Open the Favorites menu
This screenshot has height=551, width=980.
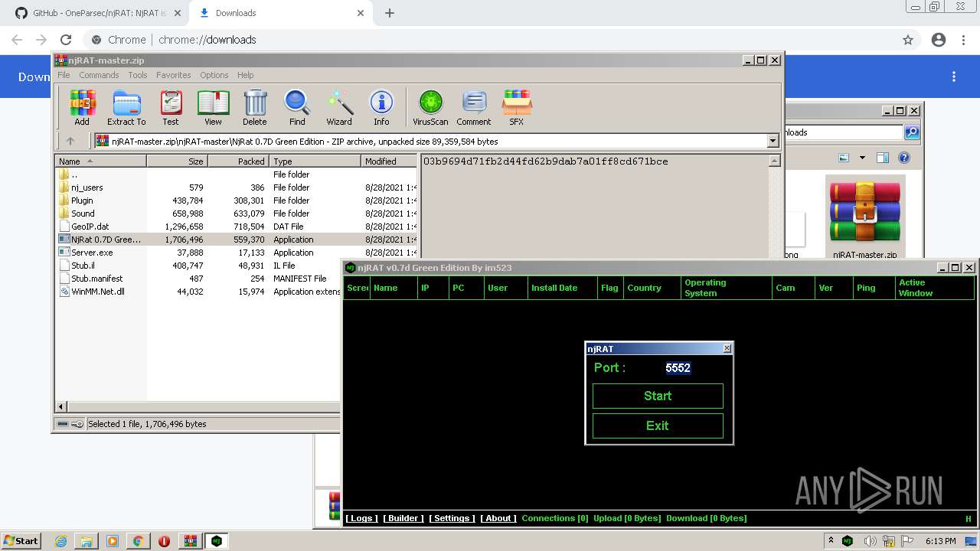click(174, 75)
